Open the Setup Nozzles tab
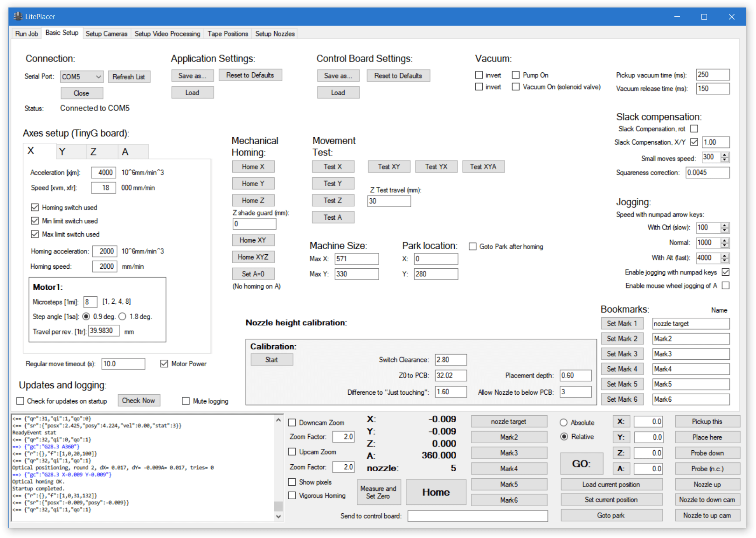 click(275, 34)
